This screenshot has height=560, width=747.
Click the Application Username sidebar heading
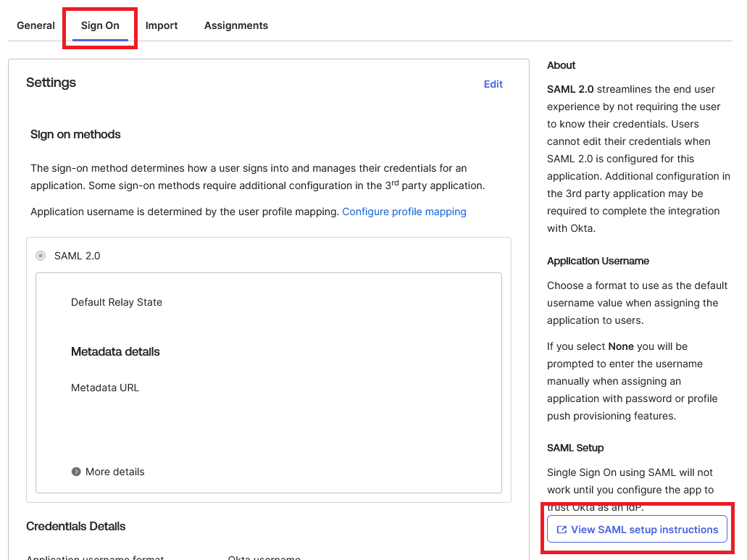click(598, 261)
